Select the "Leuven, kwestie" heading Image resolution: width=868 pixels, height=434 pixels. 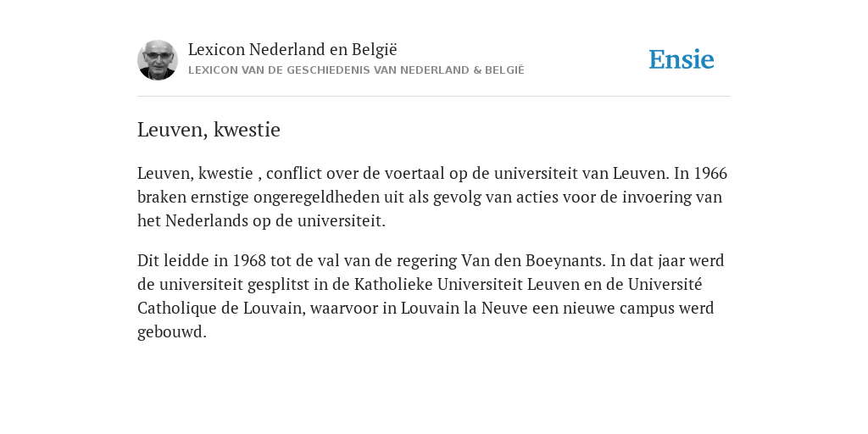pyautogui.click(x=209, y=130)
